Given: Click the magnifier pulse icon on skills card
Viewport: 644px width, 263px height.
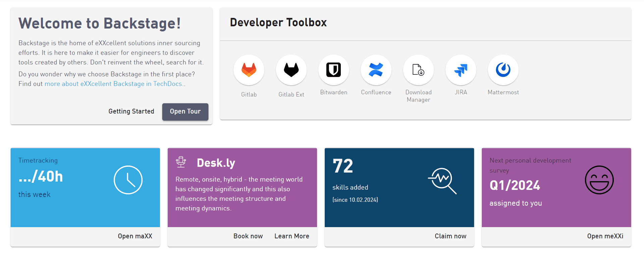Looking at the screenshot, I should point(442,181).
